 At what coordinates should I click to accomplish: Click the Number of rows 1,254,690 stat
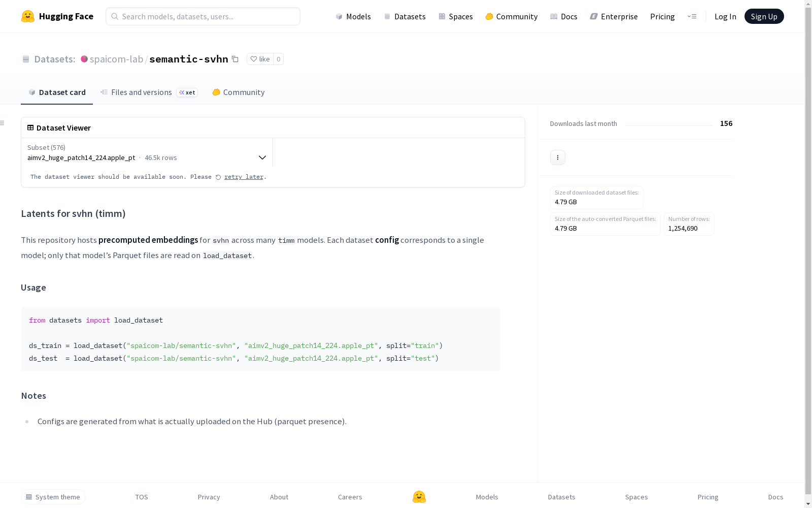[689, 224]
